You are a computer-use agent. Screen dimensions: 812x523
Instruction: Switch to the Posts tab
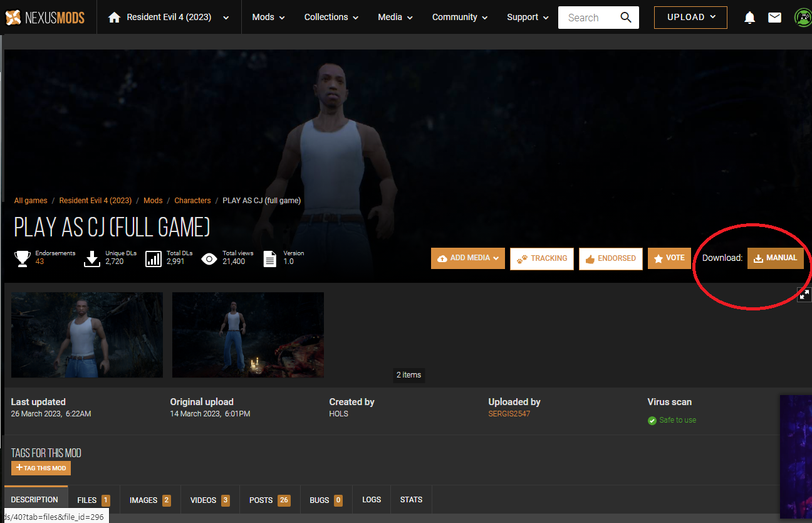point(269,500)
